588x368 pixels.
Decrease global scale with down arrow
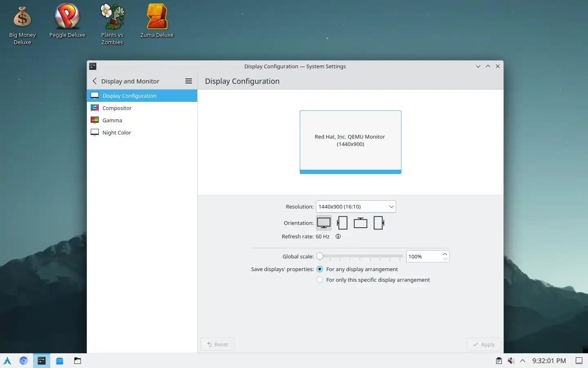pyautogui.click(x=445, y=259)
